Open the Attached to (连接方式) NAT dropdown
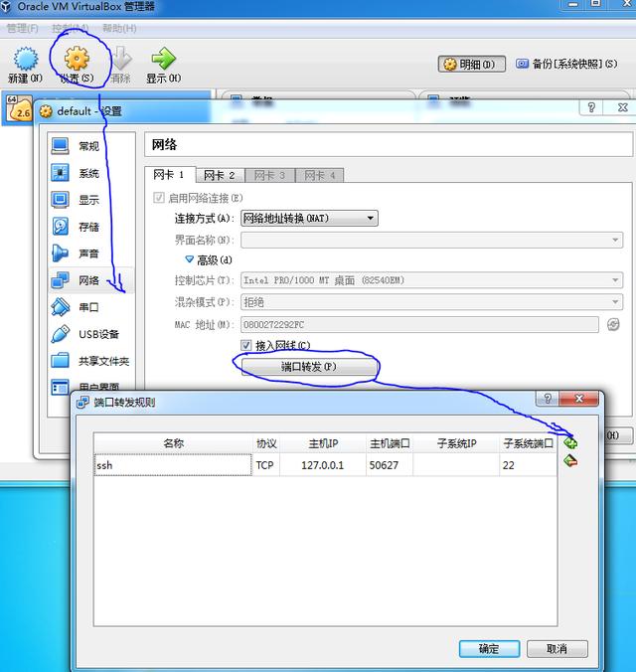Screen dimensions: 636x672 point(309,218)
